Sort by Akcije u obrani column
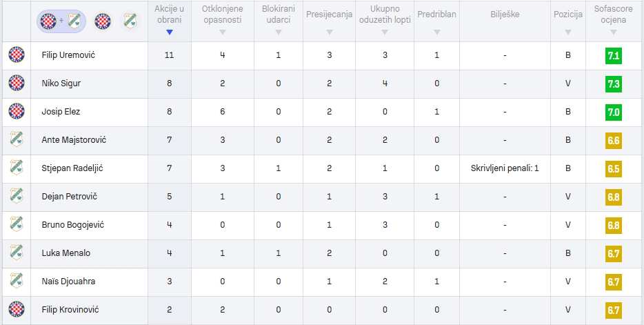Screen dimensions: 644x325 tap(169, 21)
